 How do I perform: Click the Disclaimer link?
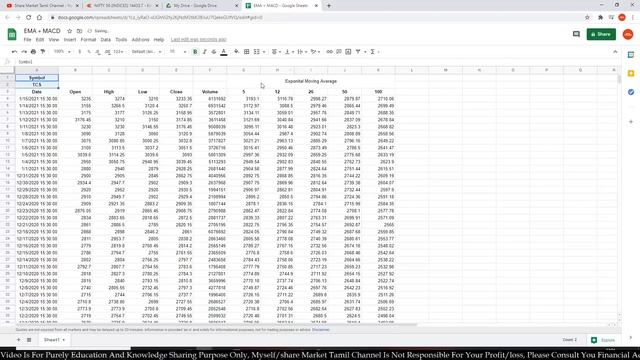321,330
